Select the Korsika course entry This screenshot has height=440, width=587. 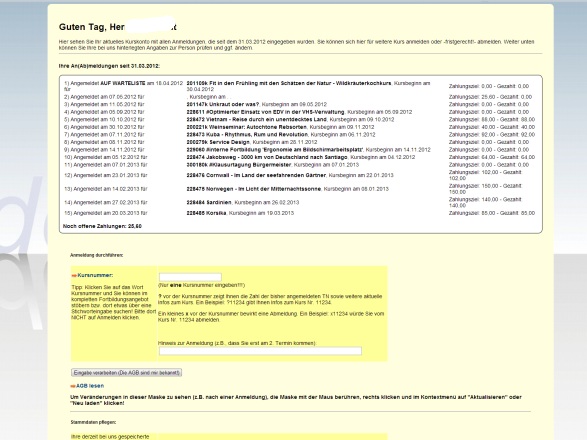coord(206,213)
